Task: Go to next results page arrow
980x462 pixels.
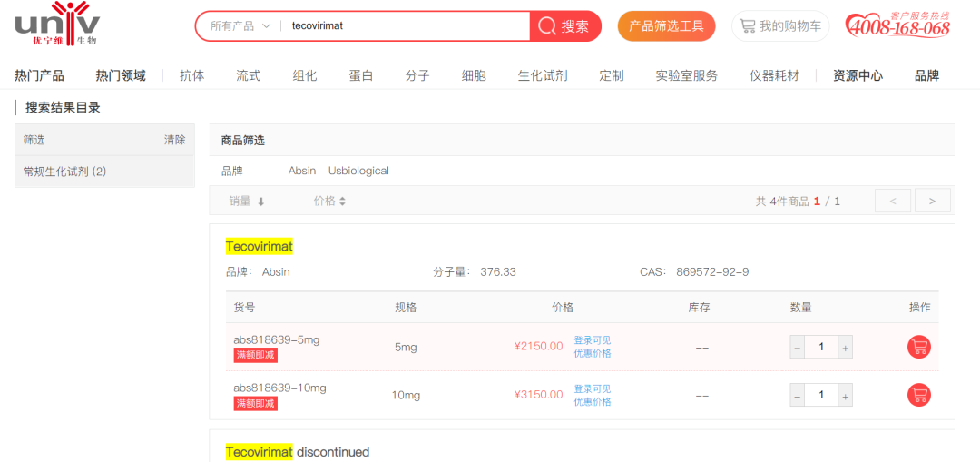Action: click(x=932, y=201)
